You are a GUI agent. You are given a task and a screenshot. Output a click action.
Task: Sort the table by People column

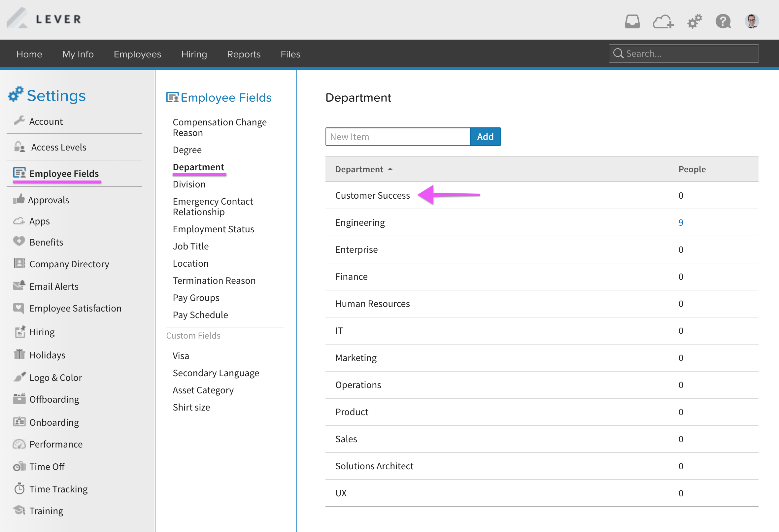(x=692, y=169)
